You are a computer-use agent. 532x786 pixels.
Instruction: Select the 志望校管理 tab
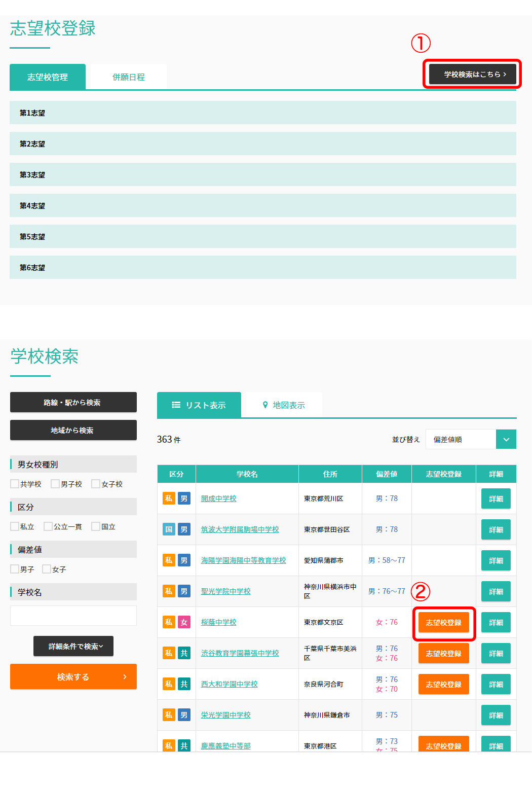tap(48, 77)
